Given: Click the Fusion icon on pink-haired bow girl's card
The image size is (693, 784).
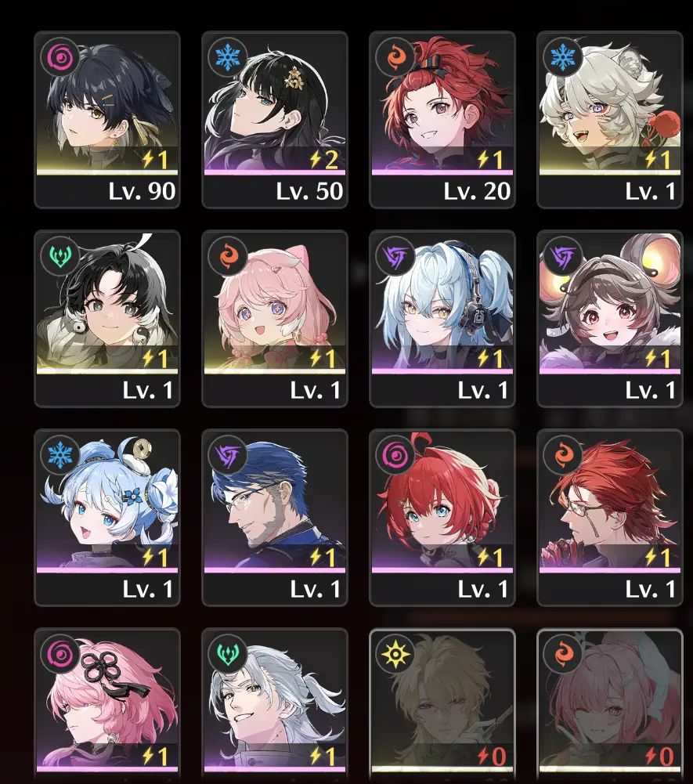Looking at the screenshot, I should click(x=228, y=256).
